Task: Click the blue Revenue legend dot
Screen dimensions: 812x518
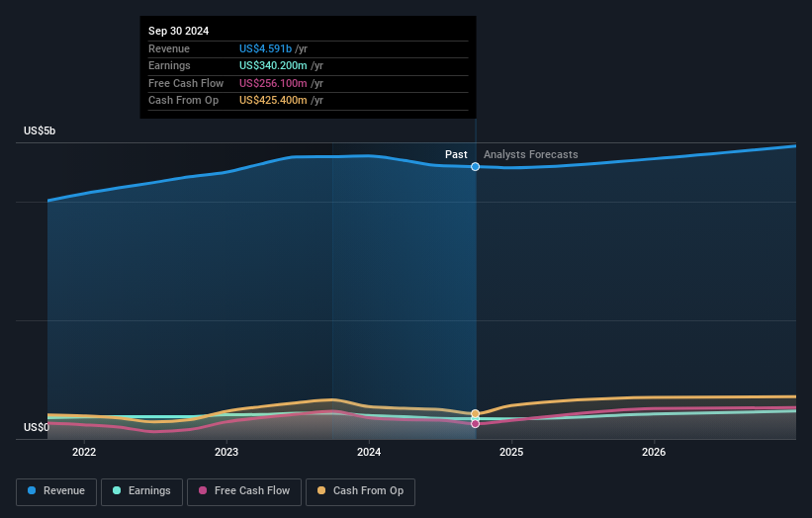Action: [x=32, y=490]
